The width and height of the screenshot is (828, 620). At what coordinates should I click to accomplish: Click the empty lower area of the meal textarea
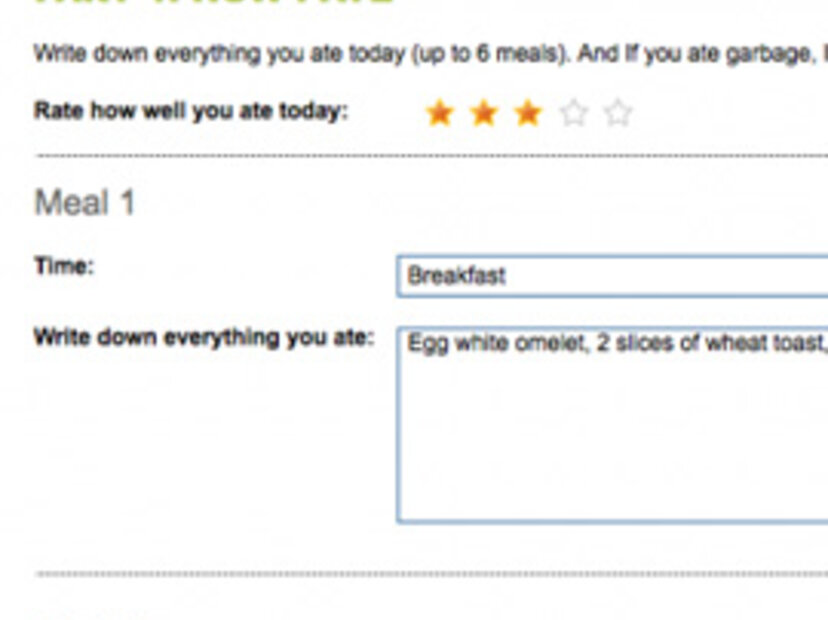tap(610, 450)
